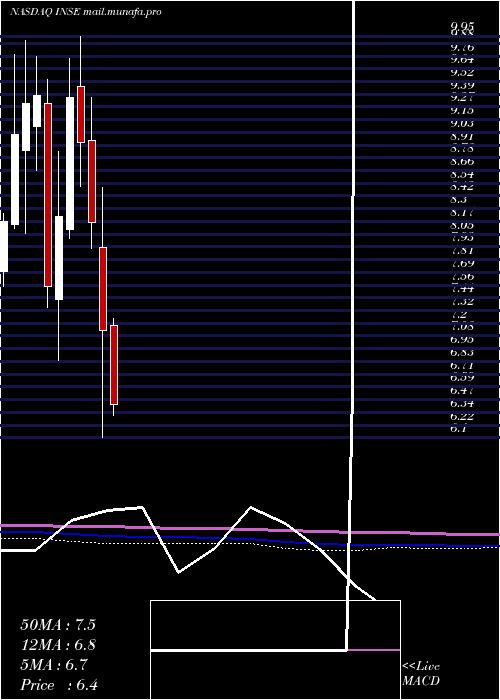Click the "Price : 6.4" label
Viewport: 500px width, 700px height.
pyautogui.click(x=59, y=685)
